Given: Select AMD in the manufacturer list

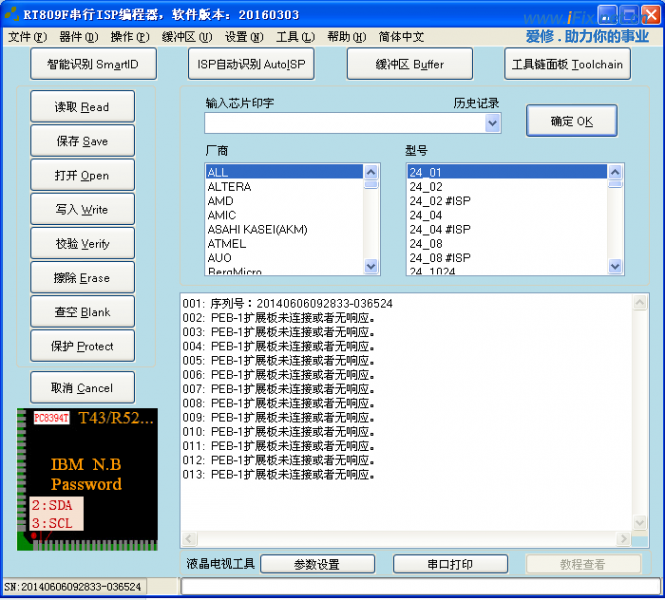Looking at the screenshot, I should (284, 201).
